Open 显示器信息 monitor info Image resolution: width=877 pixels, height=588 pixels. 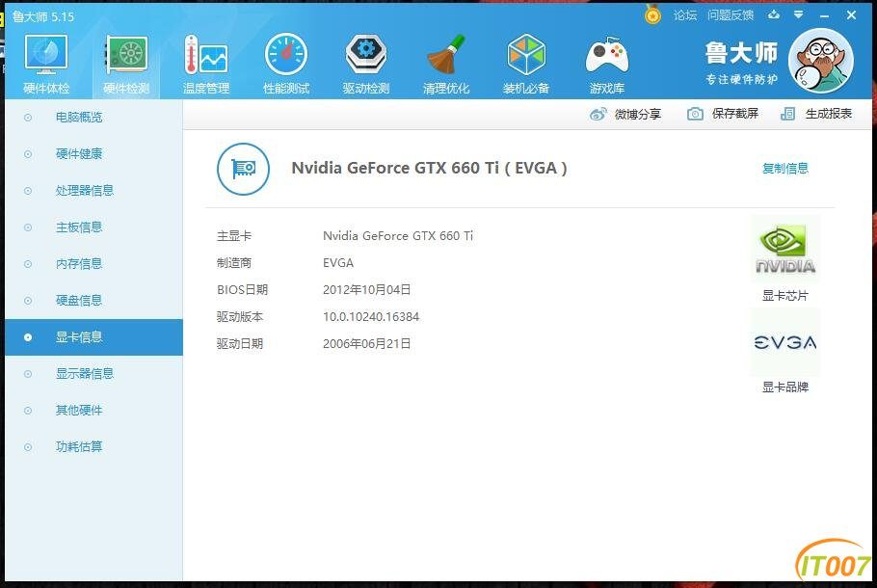pyautogui.click(x=93, y=374)
